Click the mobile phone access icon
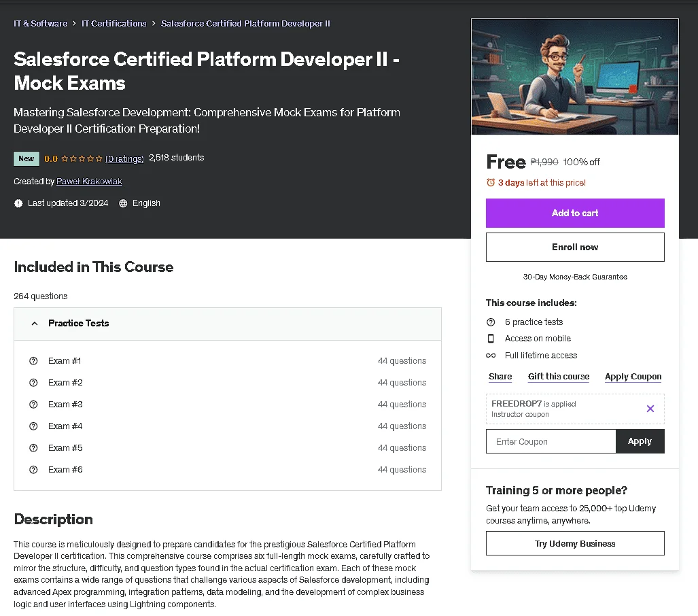The width and height of the screenshot is (698, 616). point(491,339)
